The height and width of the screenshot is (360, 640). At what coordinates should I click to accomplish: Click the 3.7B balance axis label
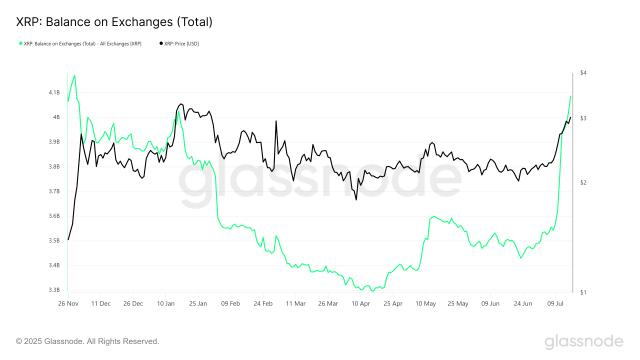pyautogui.click(x=54, y=191)
